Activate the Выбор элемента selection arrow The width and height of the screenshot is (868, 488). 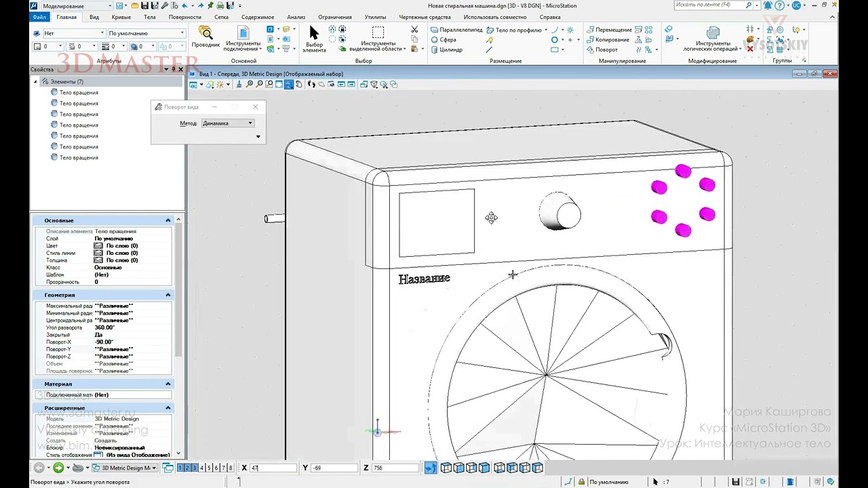point(314,38)
